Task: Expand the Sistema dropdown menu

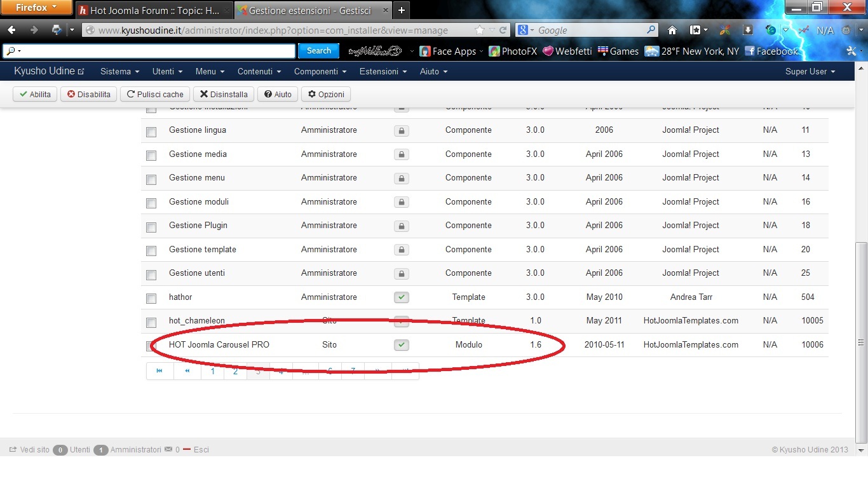Action: (120, 71)
